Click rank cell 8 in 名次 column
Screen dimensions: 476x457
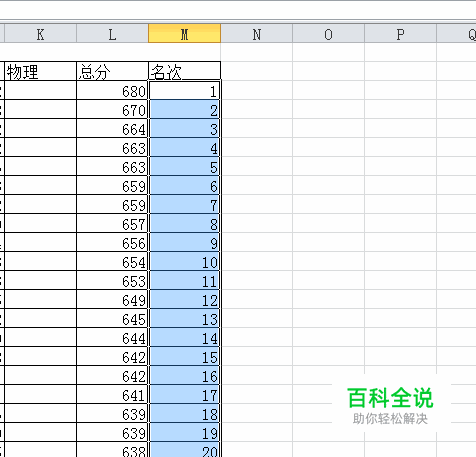tap(184, 223)
